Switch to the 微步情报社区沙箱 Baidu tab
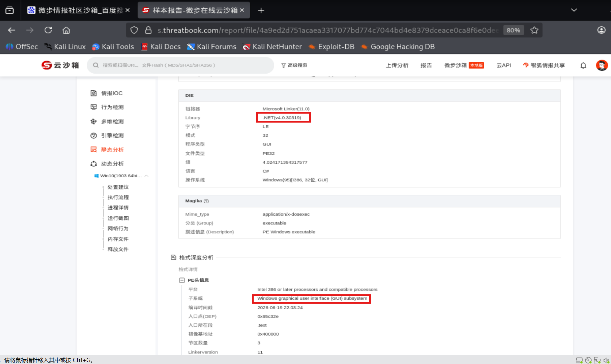Image resolution: width=611 pixels, height=364 pixels. (x=75, y=10)
